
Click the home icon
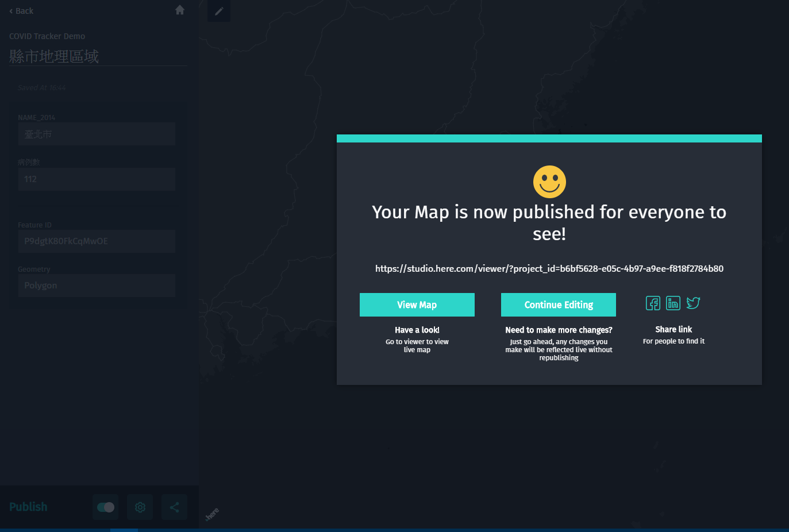point(180,10)
